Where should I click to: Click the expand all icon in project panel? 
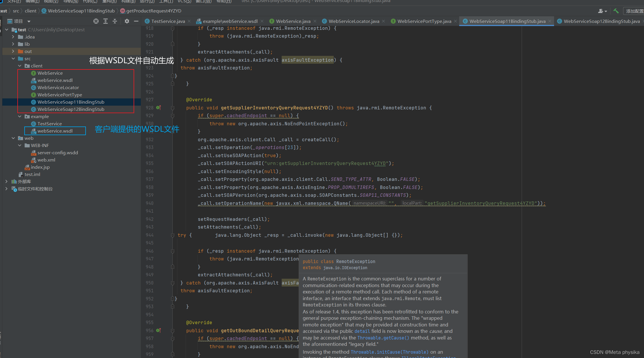click(x=106, y=21)
